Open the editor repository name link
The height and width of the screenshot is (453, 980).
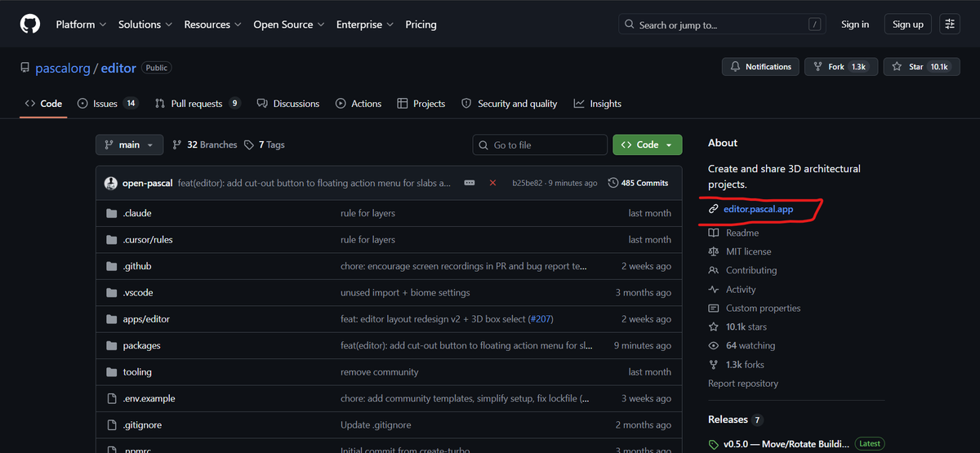[118, 69]
